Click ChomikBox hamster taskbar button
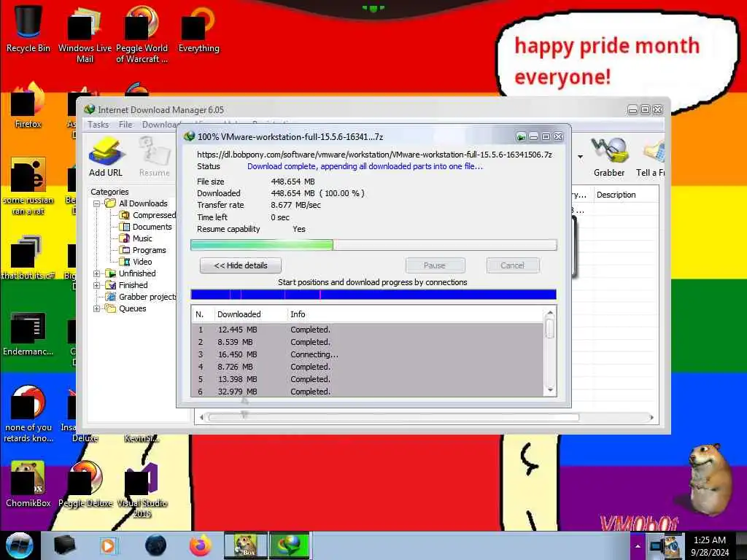The width and height of the screenshot is (747, 560). coord(246,545)
